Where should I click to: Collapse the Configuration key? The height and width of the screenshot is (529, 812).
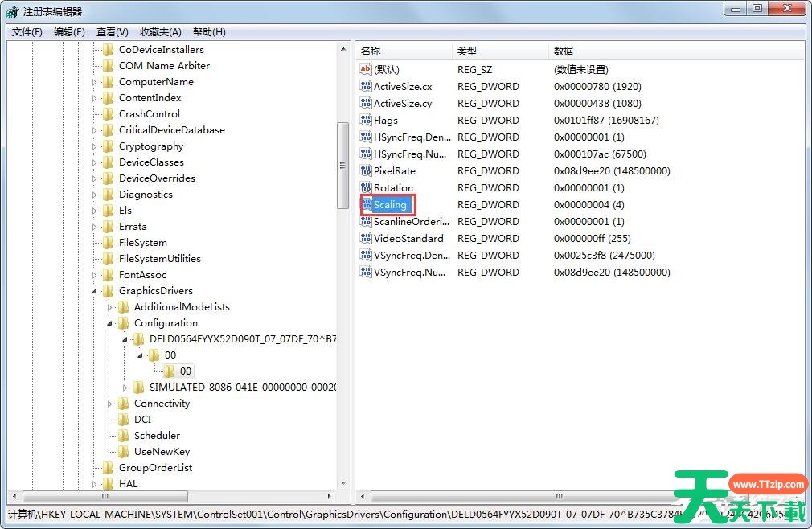pos(109,323)
